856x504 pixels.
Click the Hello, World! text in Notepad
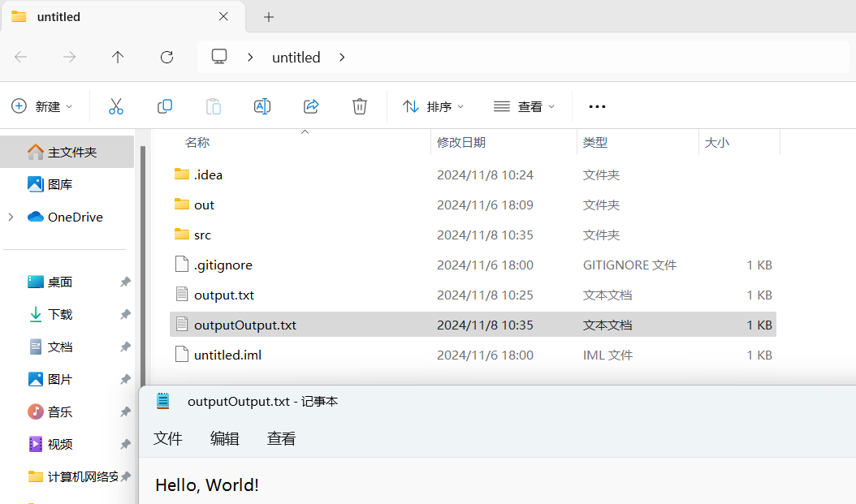207,485
